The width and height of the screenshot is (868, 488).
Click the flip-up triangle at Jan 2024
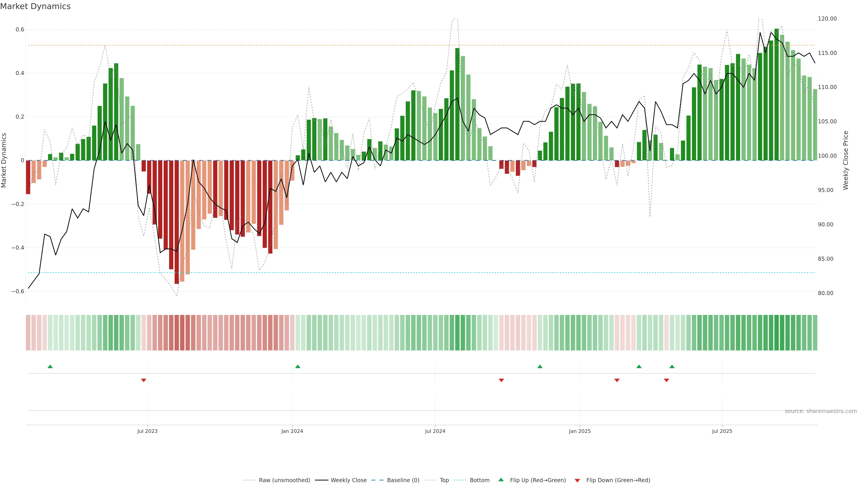click(x=297, y=366)
